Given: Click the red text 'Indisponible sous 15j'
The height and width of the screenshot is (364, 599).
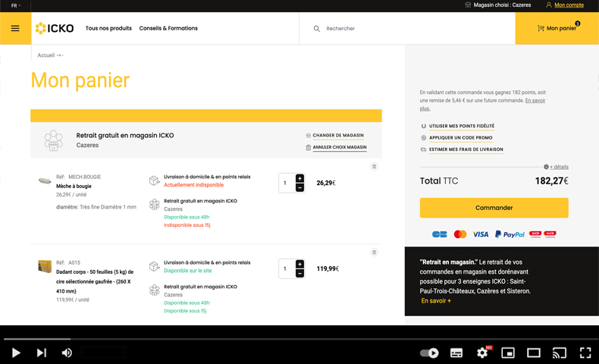Looking at the screenshot, I should pyautogui.click(x=187, y=225).
